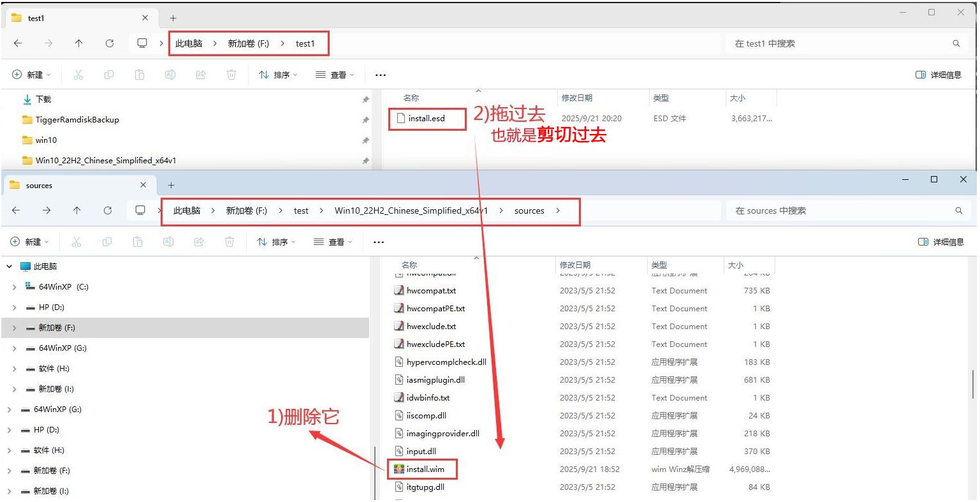Screen dimensions: 980x502
Task: Click the share icon in test1 toolbar
Action: click(201, 75)
